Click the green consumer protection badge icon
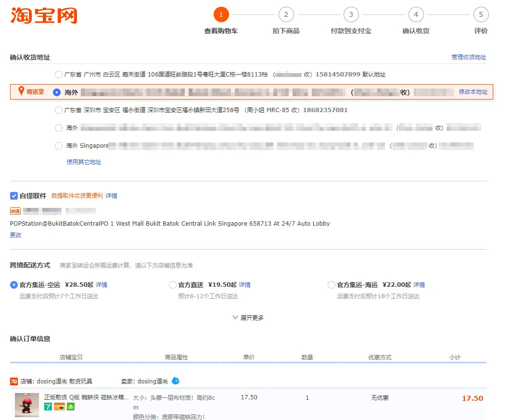 [70, 407]
